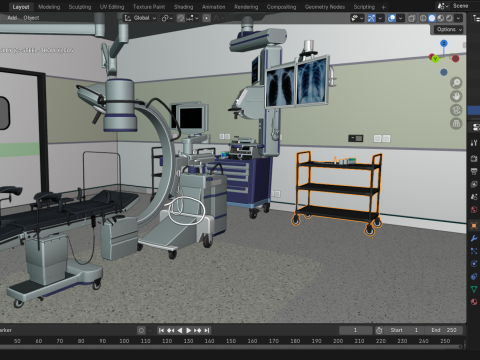The image size is (480, 360).
Task: Open the object visibility and selectability dropdown
Action: (357, 18)
